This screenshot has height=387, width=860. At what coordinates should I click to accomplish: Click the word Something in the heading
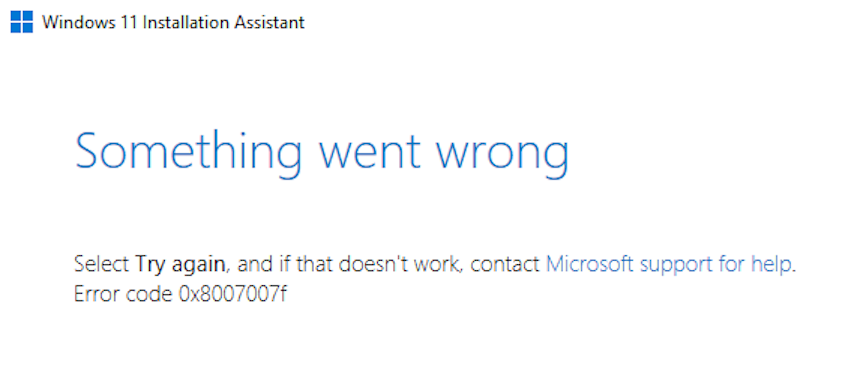click(x=188, y=151)
